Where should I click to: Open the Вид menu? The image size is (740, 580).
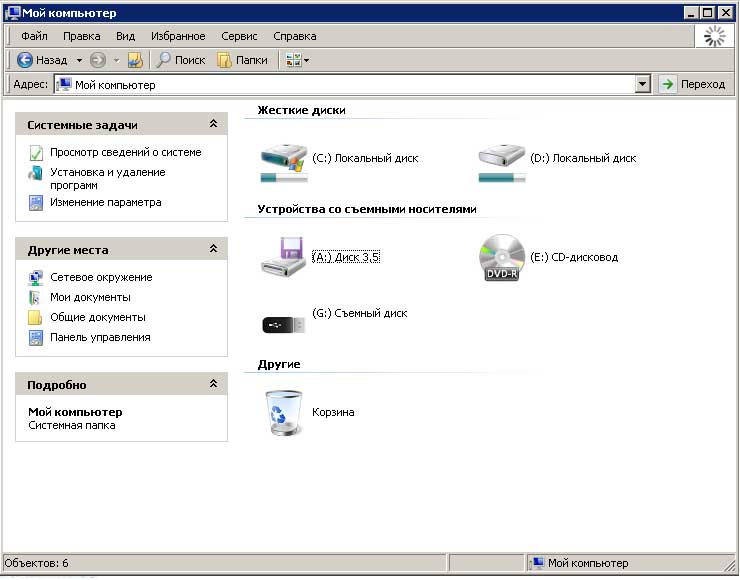tap(125, 36)
